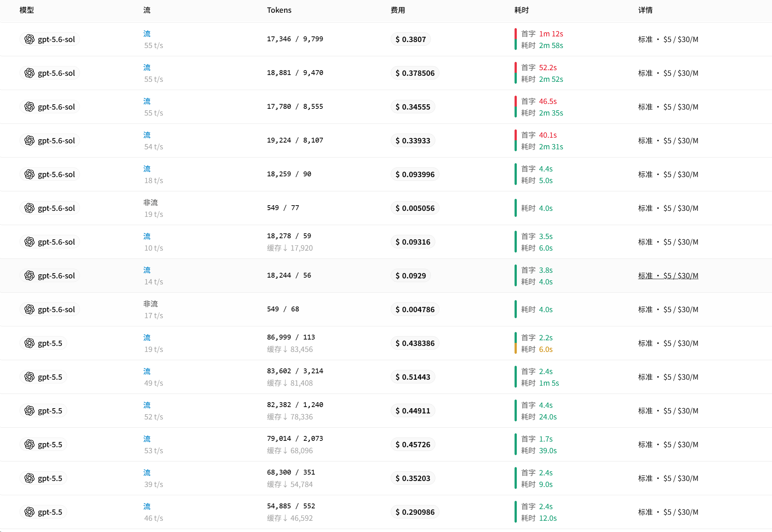The image size is (772, 532).
Task: Click the OpenAI logo in the $0.51443 row
Action: coord(29,377)
